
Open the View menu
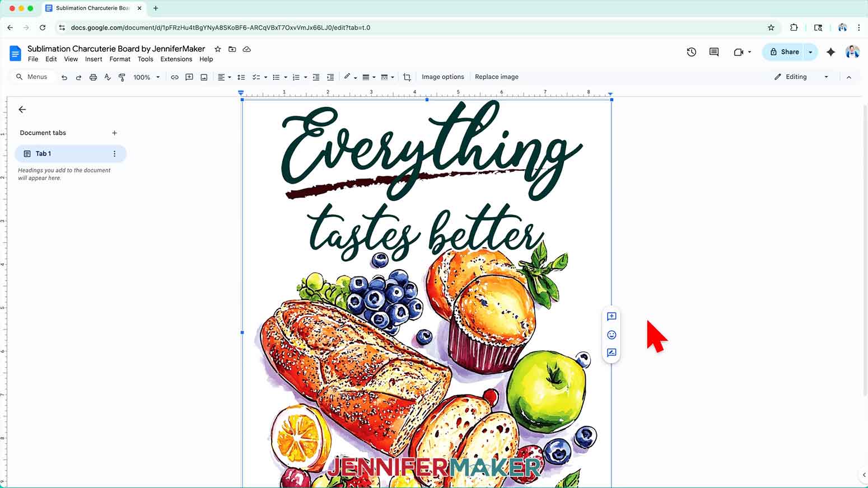[x=71, y=59]
